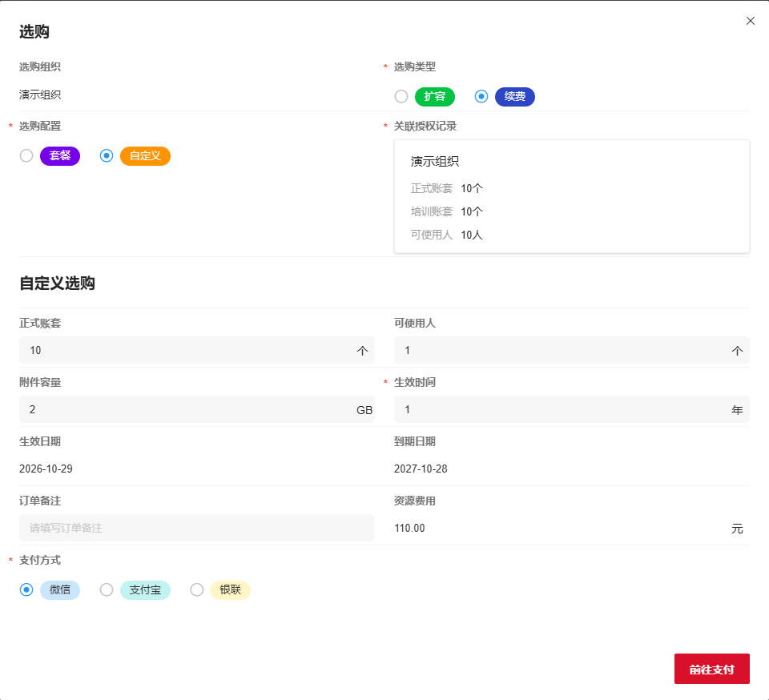Choose 支付宝 payment option

pos(106,589)
